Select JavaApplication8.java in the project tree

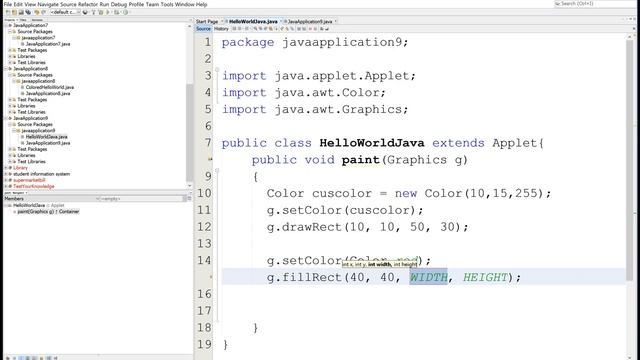[x=48, y=93]
